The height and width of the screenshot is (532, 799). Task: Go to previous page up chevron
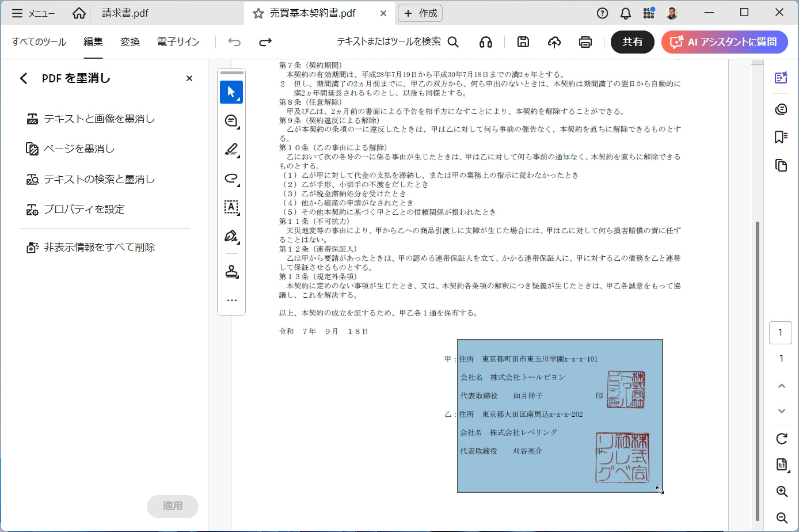781,386
